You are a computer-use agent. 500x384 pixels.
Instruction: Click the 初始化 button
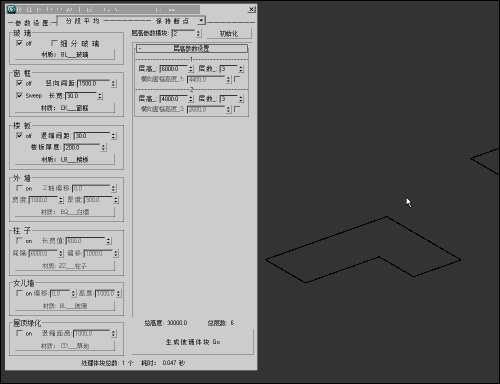click(x=229, y=34)
